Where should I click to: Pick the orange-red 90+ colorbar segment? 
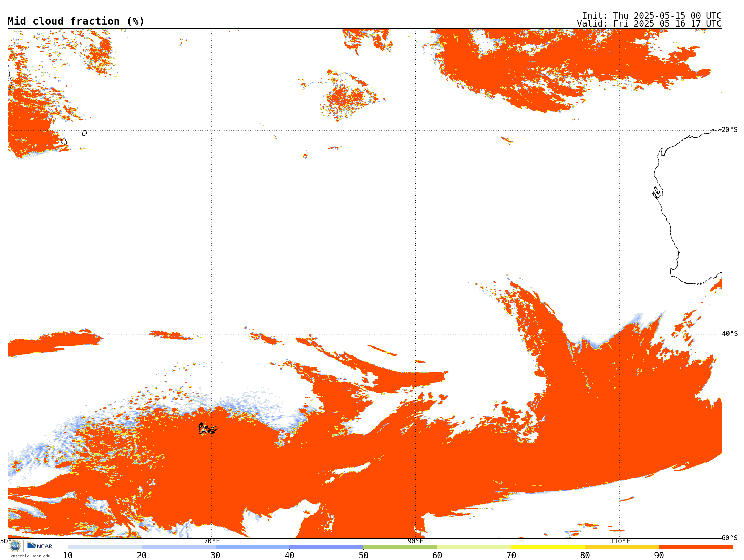pos(696,547)
